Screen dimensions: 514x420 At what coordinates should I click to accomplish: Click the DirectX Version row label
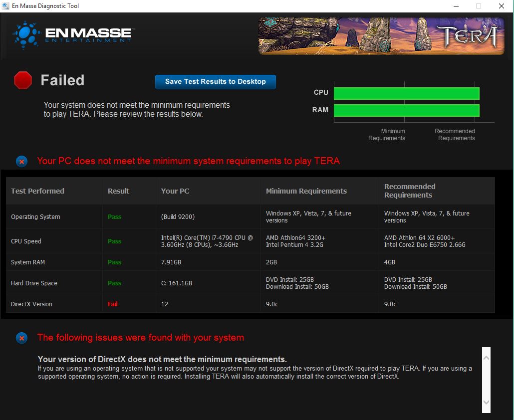click(31, 304)
